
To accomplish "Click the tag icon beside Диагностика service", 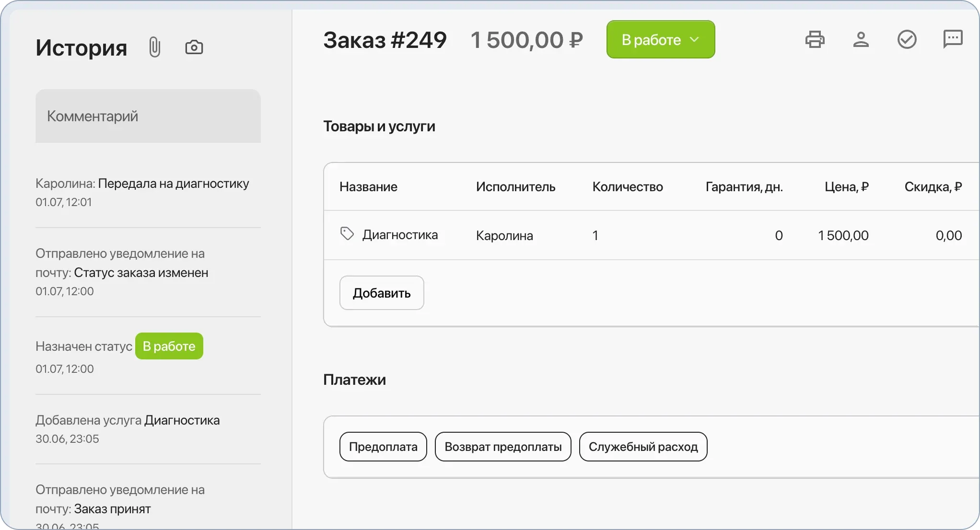I will pyautogui.click(x=346, y=234).
